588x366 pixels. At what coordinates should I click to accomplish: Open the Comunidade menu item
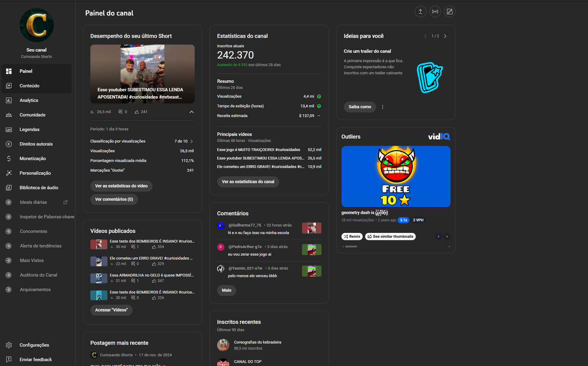(37, 115)
